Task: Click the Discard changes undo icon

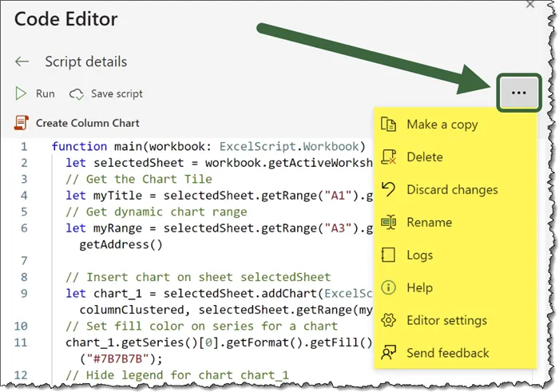Action: 389,189
